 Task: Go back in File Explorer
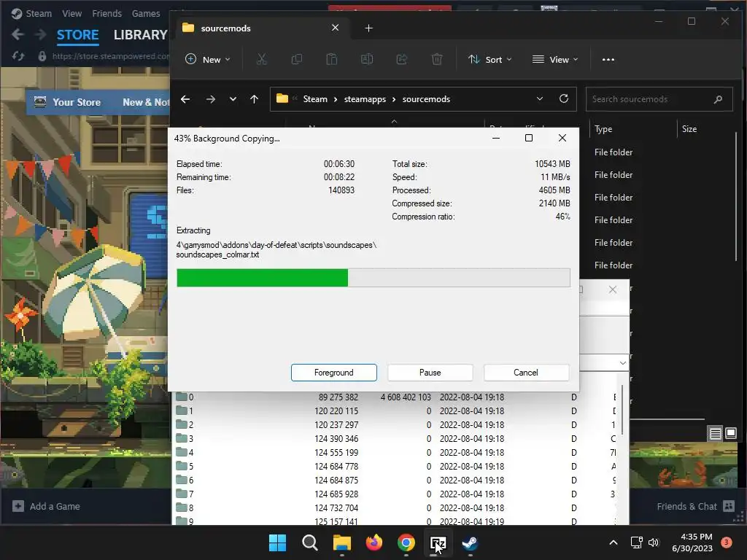pos(185,99)
